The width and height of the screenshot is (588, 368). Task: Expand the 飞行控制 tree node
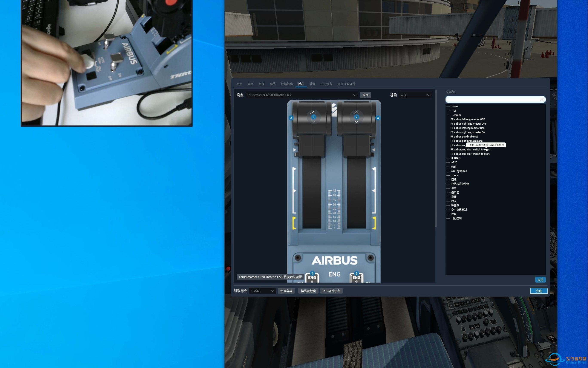(x=448, y=219)
